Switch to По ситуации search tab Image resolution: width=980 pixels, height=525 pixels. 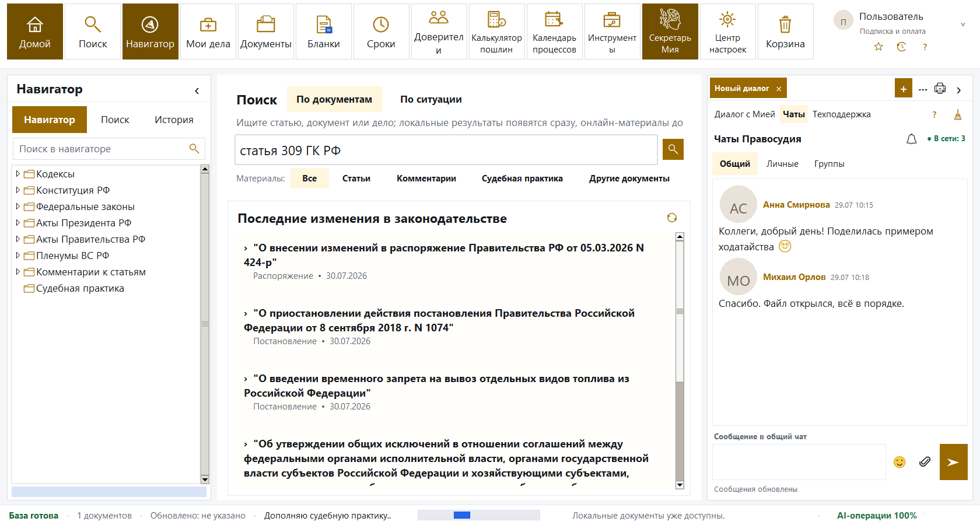431,99
